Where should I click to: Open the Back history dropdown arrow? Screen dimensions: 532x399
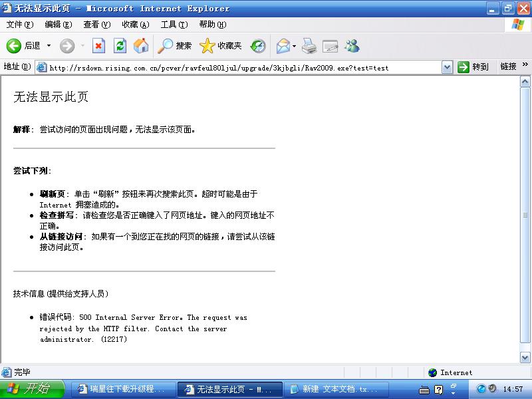tap(49, 45)
